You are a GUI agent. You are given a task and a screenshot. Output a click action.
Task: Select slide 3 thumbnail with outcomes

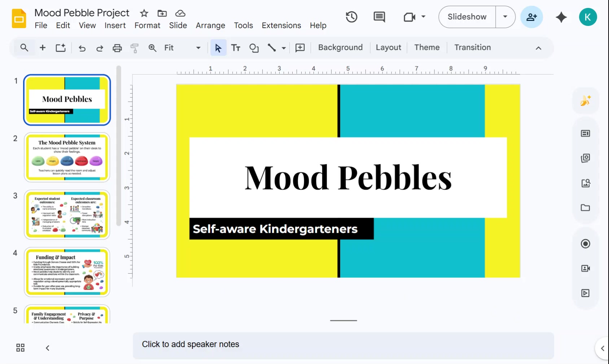[67, 214]
